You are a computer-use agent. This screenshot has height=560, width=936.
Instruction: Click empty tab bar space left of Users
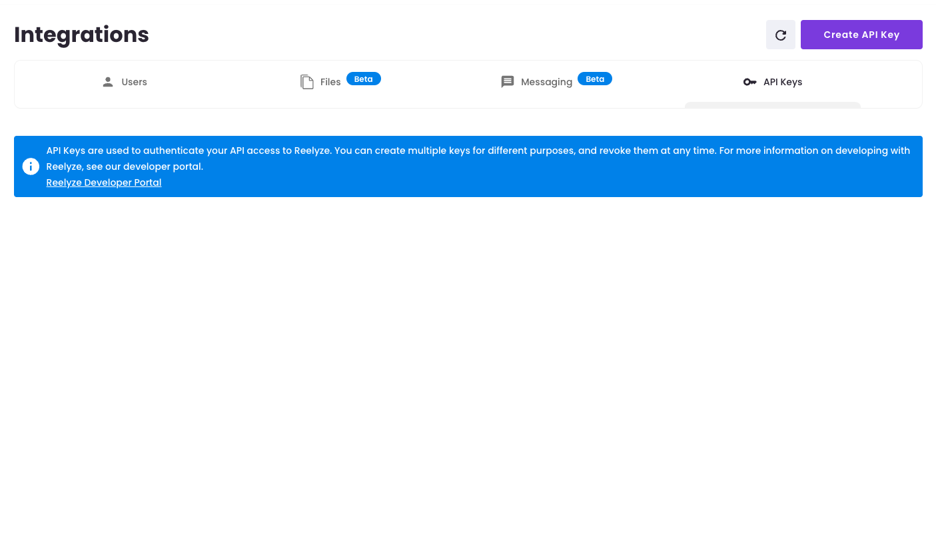coord(53,83)
